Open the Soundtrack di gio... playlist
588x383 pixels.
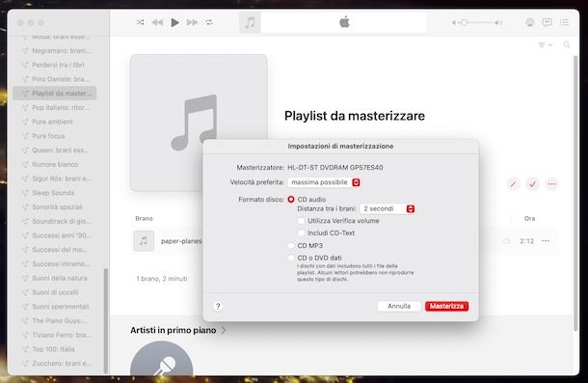coord(55,221)
